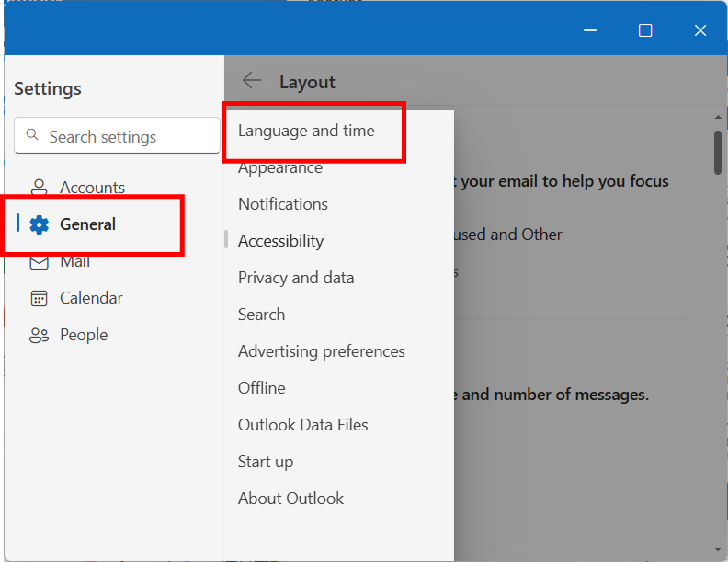Screen dimensions: 728x562
Task: Open Language and time settings
Action: (x=306, y=131)
